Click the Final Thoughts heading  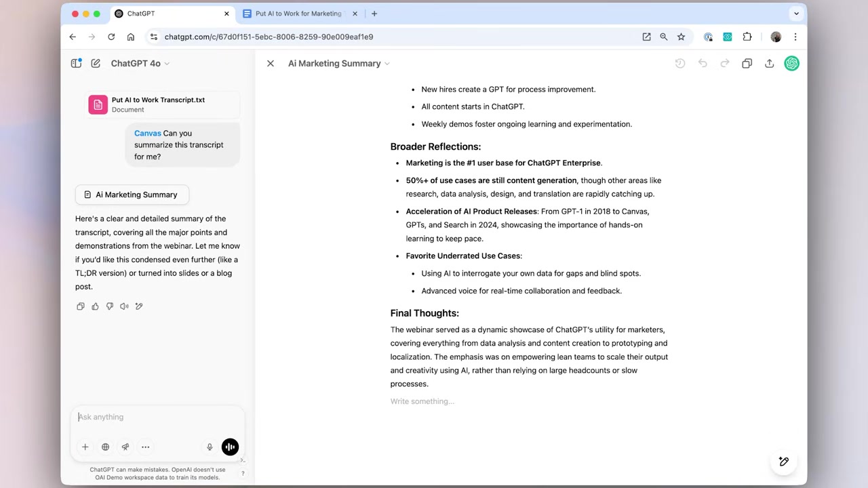pyautogui.click(x=425, y=313)
